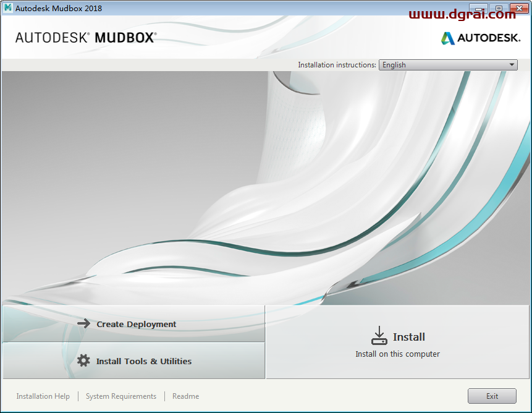
Task: Click the Mudbox app icon in title bar
Action: tap(8, 7)
